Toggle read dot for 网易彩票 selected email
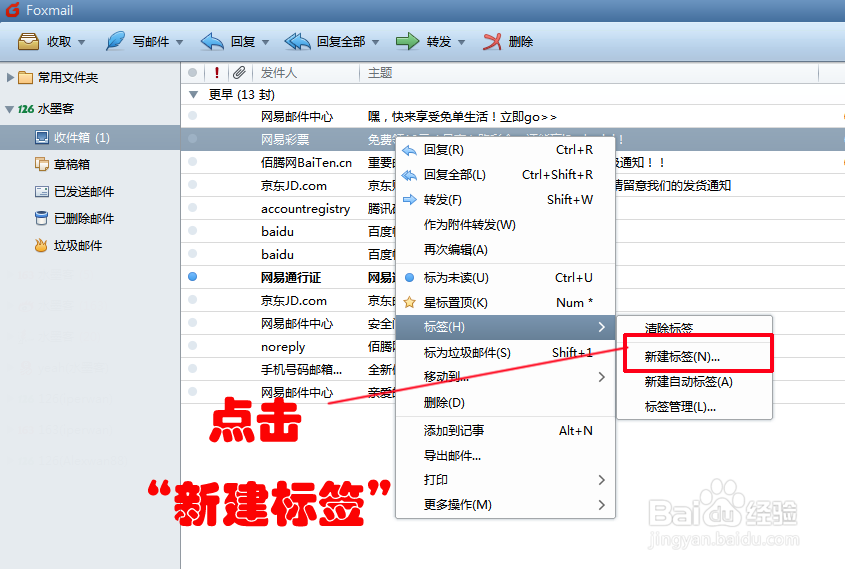 192,138
